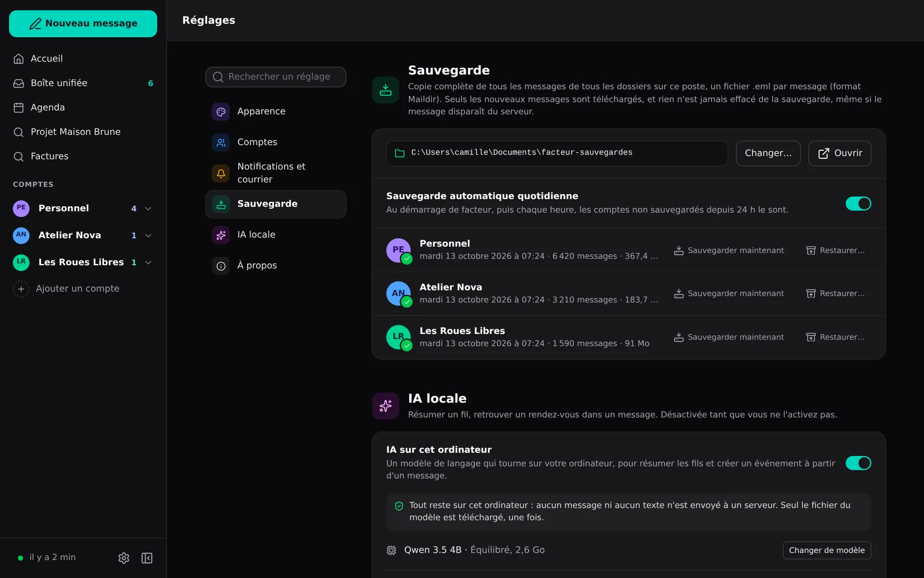Click the AN avatar in the Atelier Nova backup row
The height and width of the screenshot is (578, 924).
pyautogui.click(x=398, y=294)
